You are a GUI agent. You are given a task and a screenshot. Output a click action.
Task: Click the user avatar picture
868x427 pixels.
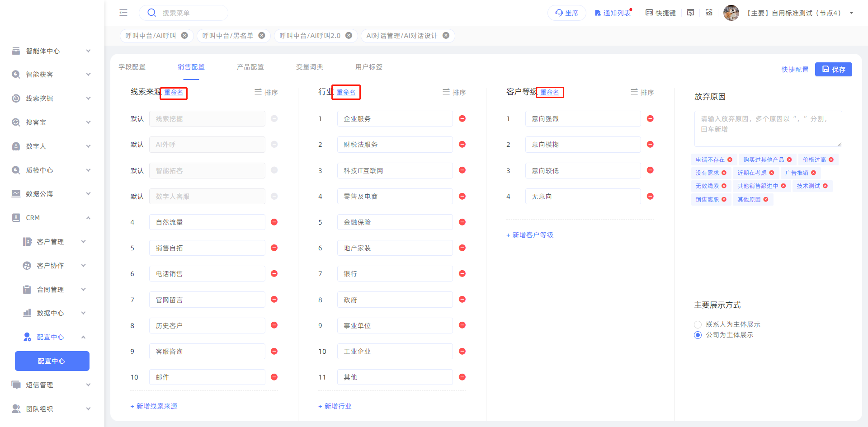click(x=731, y=13)
